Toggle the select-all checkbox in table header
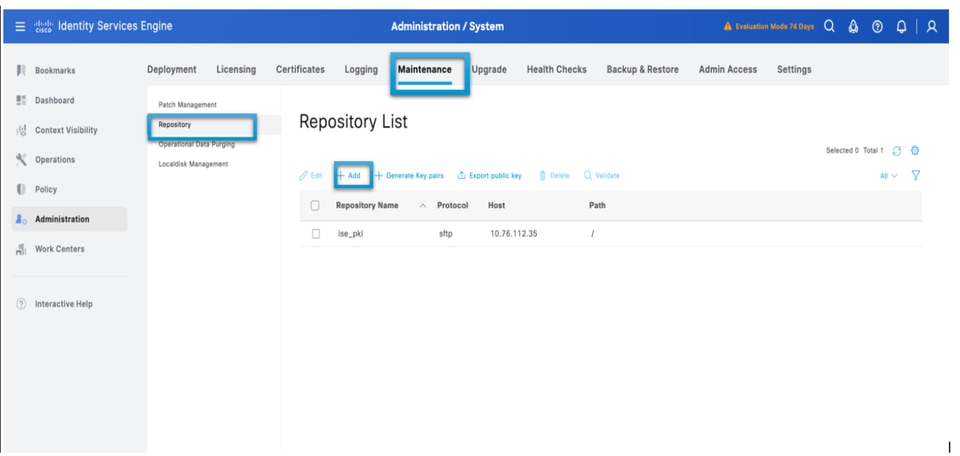Screen dimensions: 960x456 (x=315, y=206)
